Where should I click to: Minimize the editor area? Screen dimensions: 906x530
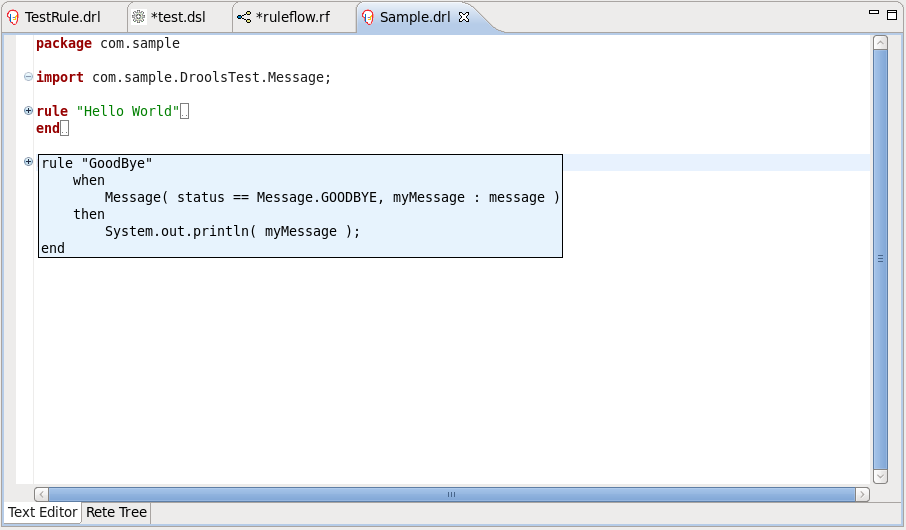point(874,12)
